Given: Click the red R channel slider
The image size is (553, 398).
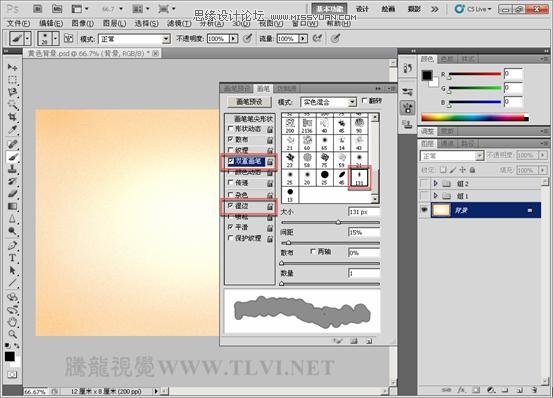Looking at the screenshot, I should pyautogui.click(x=475, y=74).
